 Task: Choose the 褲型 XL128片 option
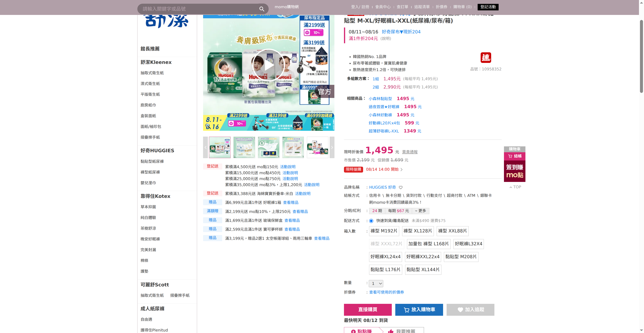click(418, 231)
